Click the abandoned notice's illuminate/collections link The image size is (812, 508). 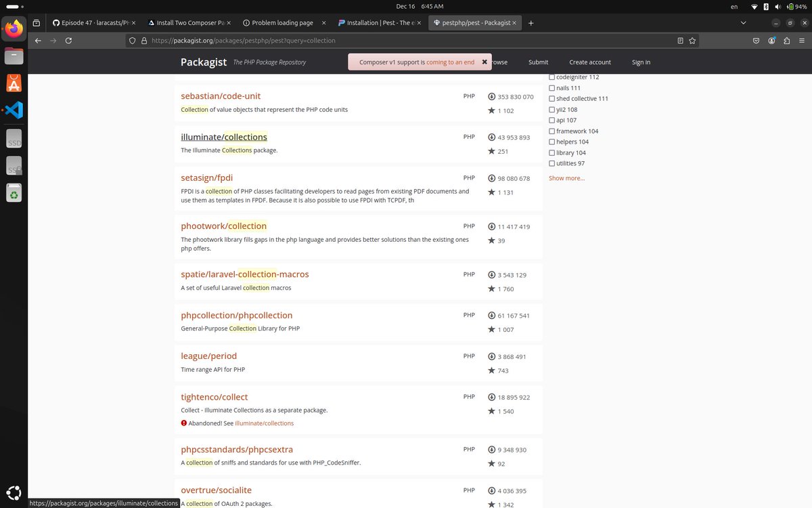point(264,423)
